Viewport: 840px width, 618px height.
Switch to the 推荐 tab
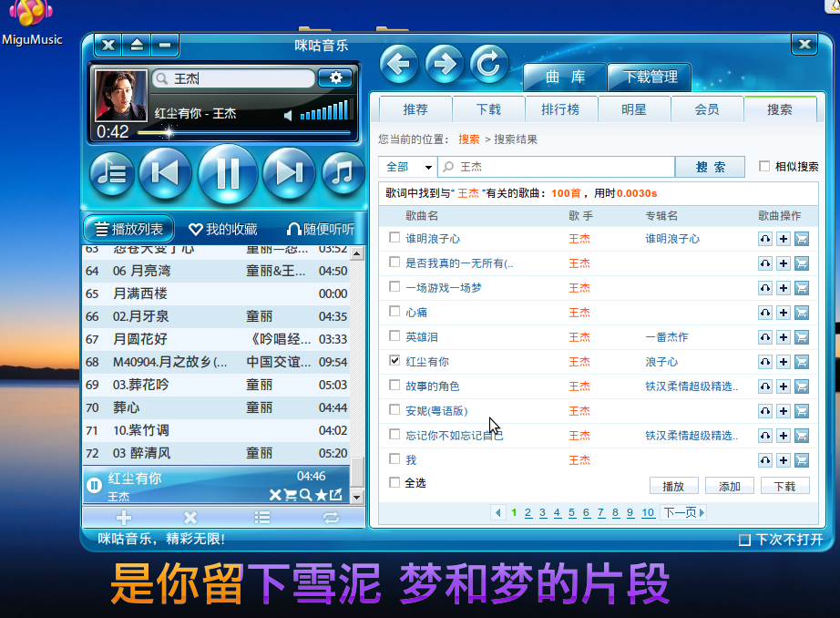coord(415,109)
